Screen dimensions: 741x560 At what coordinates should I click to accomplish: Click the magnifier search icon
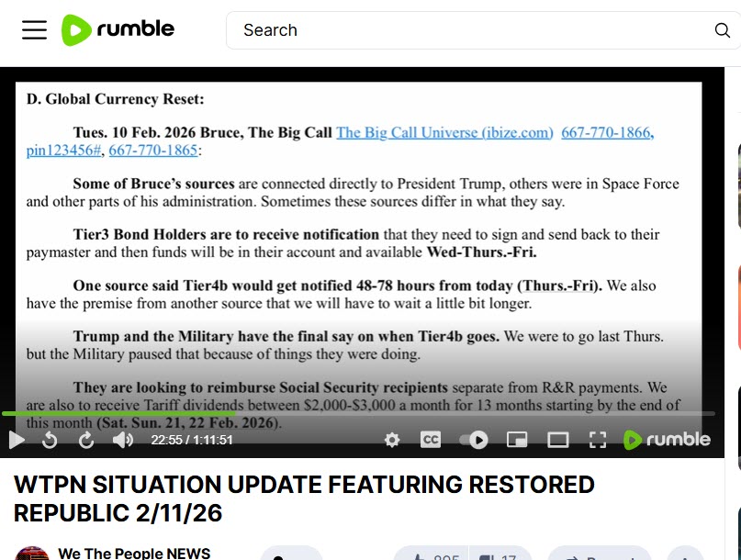722,30
